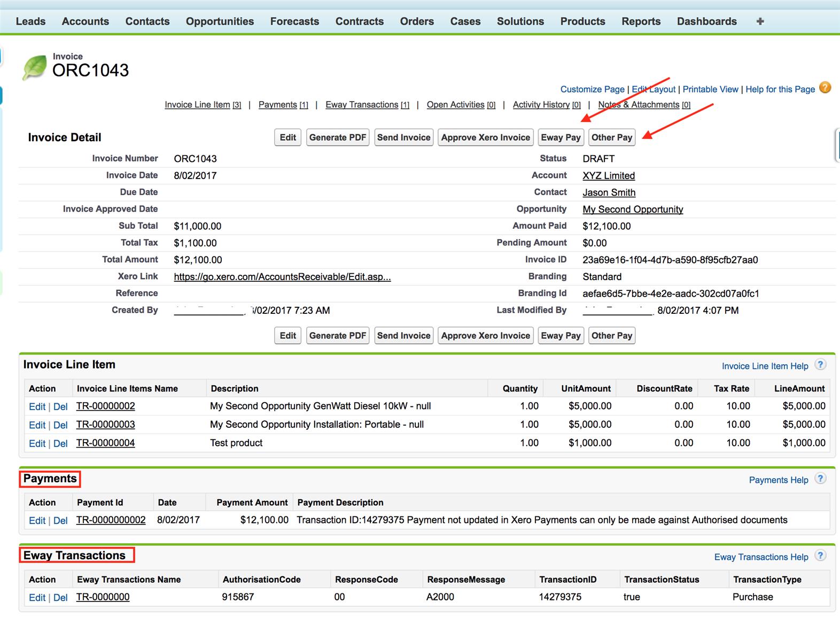Click the top Other Pay button
The width and height of the screenshot is (840, 617).
(x=612, y=137)
